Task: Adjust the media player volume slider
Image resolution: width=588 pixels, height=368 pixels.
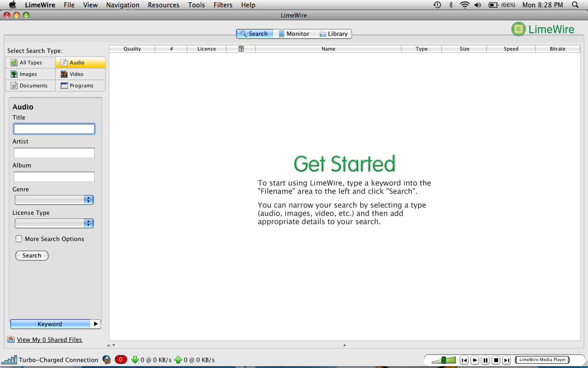Action: click(x=444, y=360)
